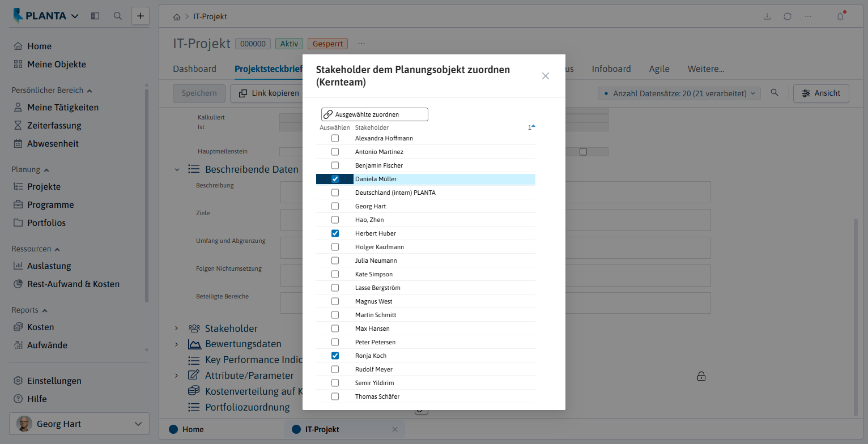Sort by the Stakeholder column header
Screen dimensions: 868x444
(372, 127)
